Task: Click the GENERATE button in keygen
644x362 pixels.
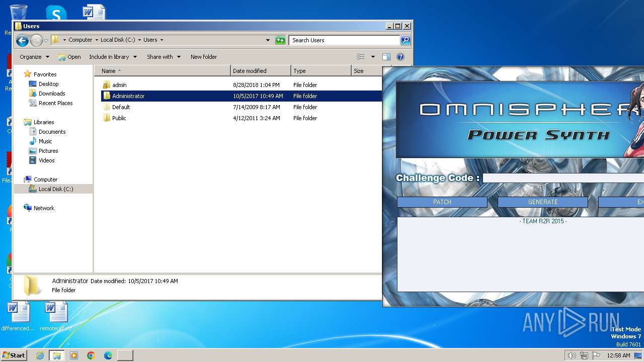Action: (x=543, y=202)
